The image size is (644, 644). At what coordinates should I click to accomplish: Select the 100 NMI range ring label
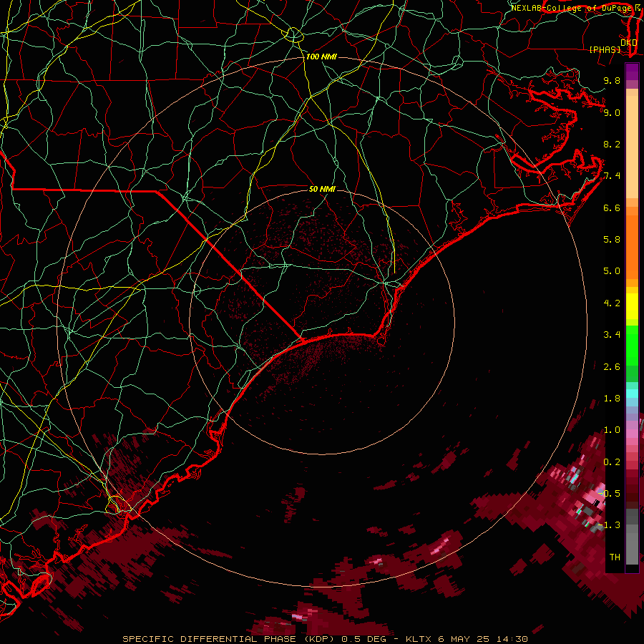321,57
